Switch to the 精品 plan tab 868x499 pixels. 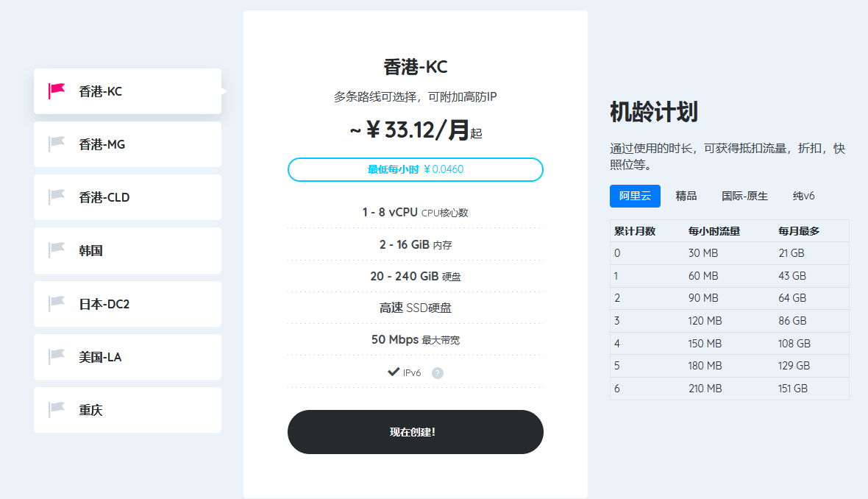tap(686, 196)
